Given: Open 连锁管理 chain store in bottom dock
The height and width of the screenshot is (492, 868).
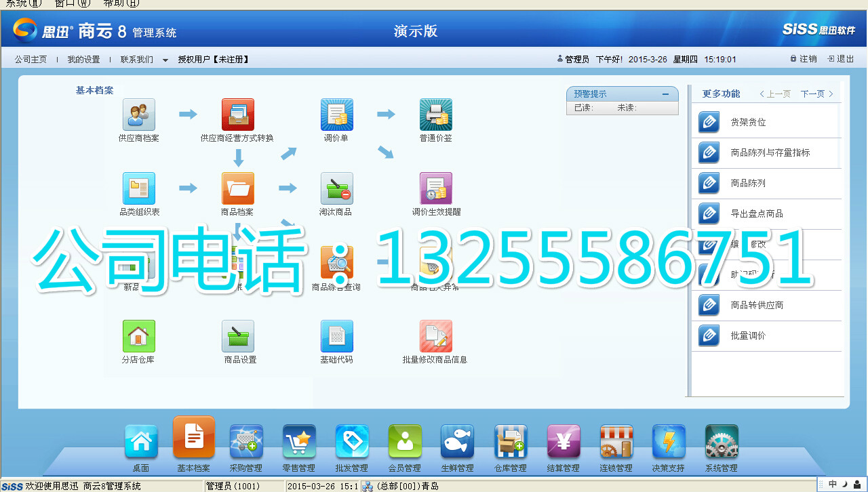Looking at the screenshot, I should click(x=616, y=442).
